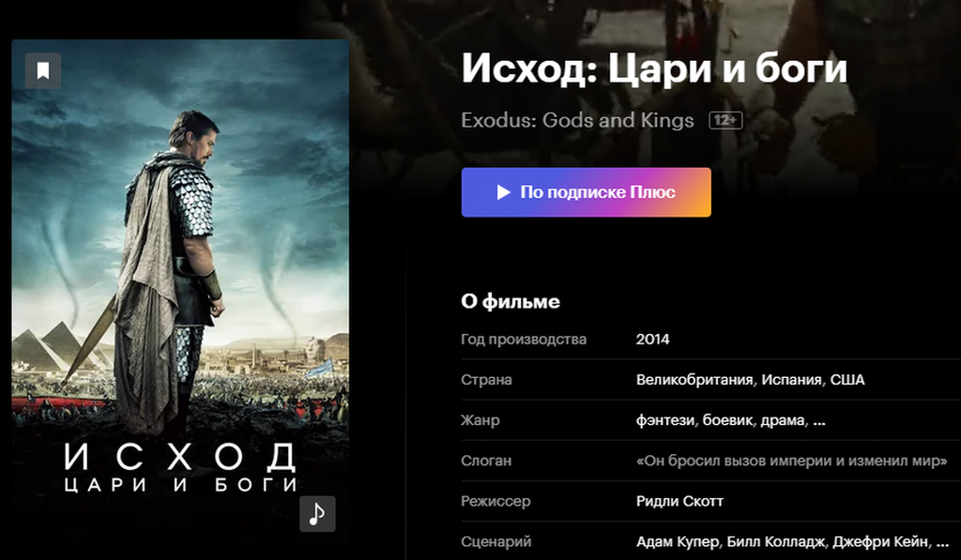961x560 pixels.
Task: Open the фэнтези genre link
Action: coord(665,420)
